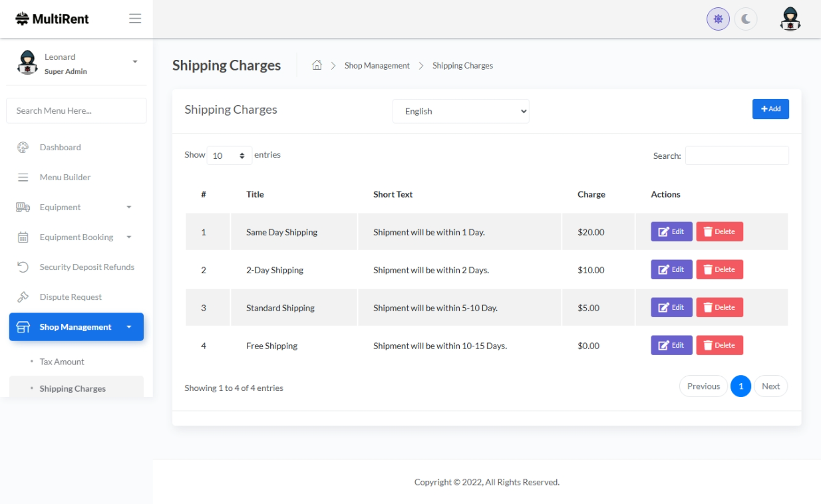Click the home icon in breadcrumb
Image resolution: width=821 pixels, height=504 pixels.
coord(317,65)
